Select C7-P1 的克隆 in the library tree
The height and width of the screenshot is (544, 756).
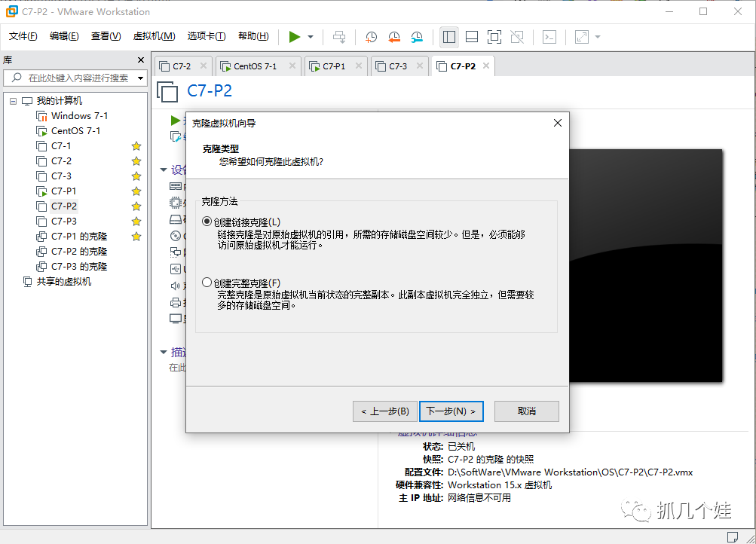pyautogui.click(x=78, y=236)
